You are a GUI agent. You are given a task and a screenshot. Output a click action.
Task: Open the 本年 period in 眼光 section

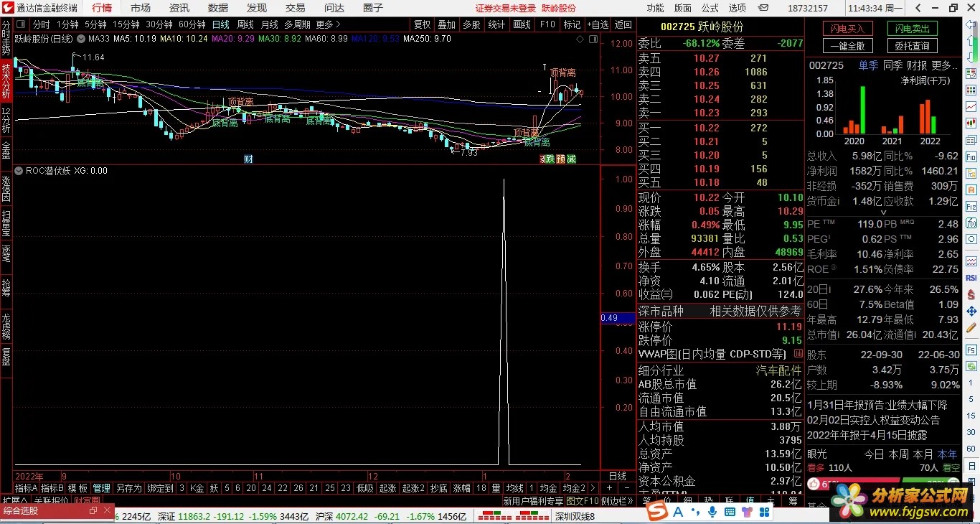pos(947,454)
